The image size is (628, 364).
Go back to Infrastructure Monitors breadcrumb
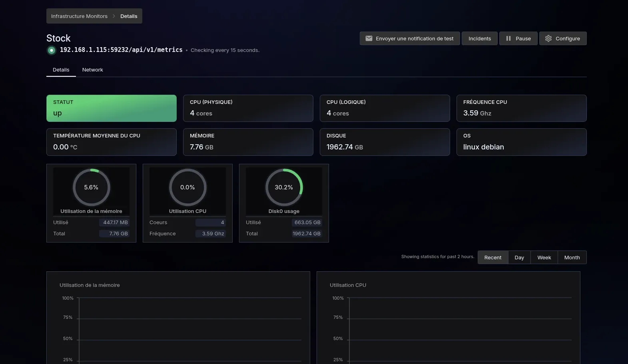(79, 16)
